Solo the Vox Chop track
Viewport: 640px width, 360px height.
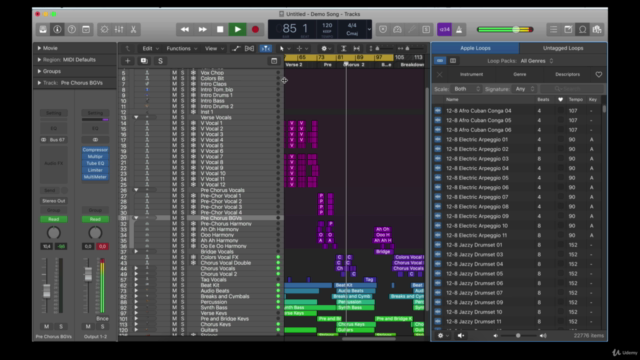click(x=182, y=73)
